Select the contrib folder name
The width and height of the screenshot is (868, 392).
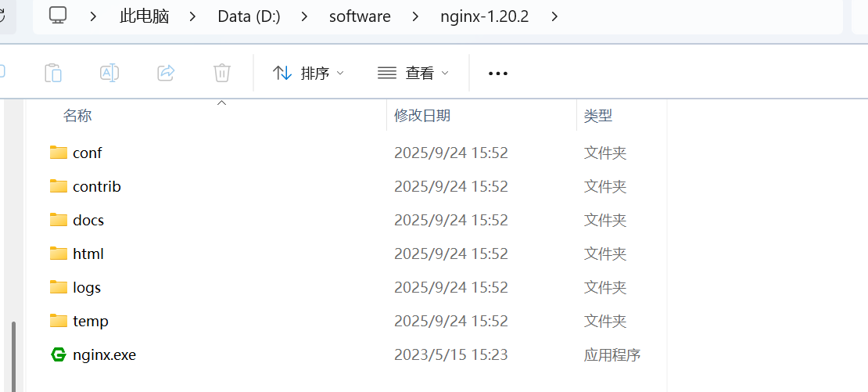pos(97,186)
